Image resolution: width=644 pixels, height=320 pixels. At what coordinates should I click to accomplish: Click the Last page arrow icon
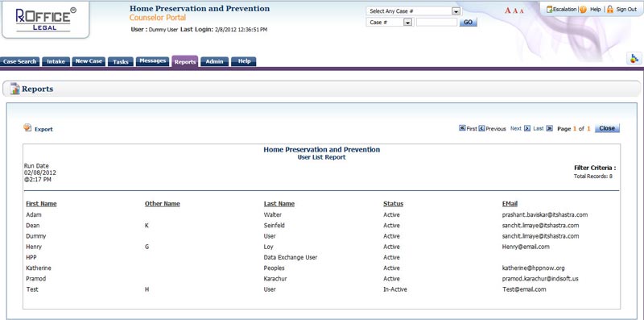pyautogui.click(x=549, y=128)
